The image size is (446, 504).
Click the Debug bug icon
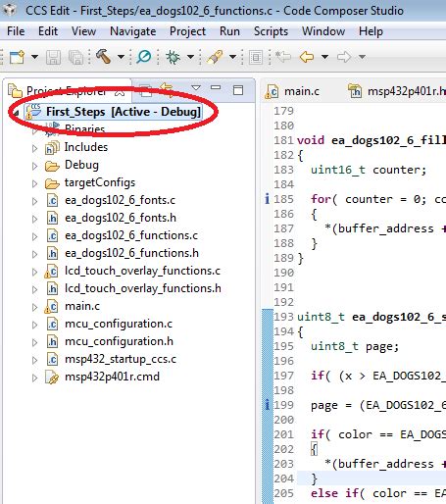[x=173, y=57]
